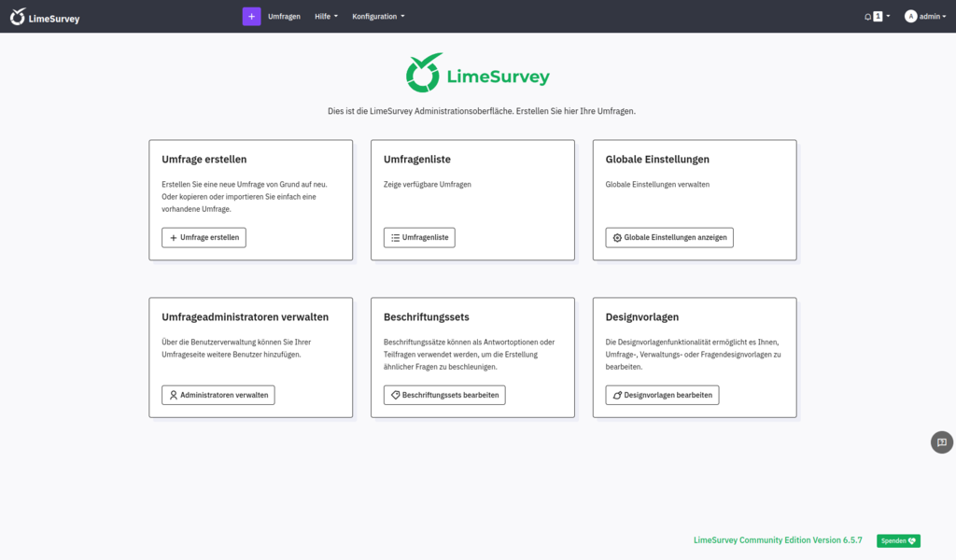Open the feedback bubble icon on the right edge

[942, 442]
